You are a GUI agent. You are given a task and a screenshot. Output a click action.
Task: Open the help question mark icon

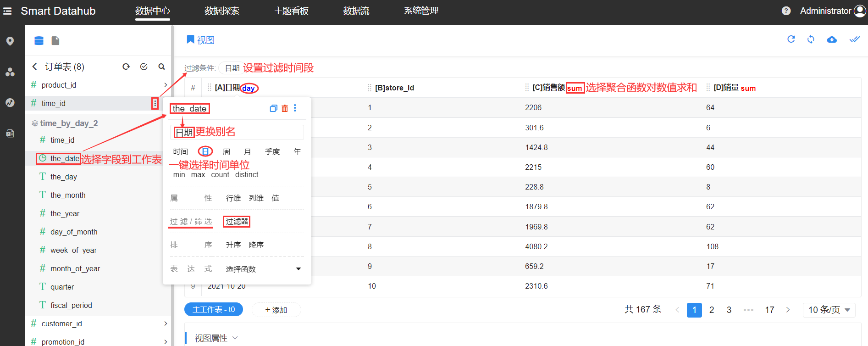[786, 11]
